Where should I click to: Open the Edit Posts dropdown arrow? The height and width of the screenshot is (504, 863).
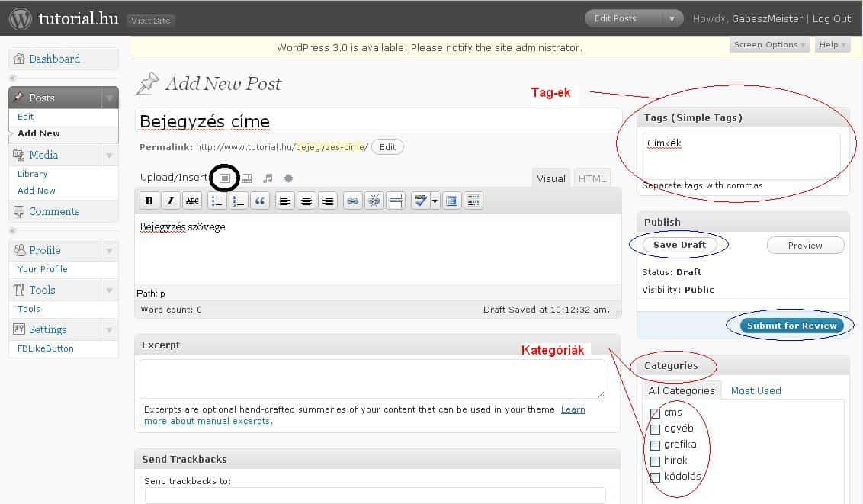click(x=672, y=19)
